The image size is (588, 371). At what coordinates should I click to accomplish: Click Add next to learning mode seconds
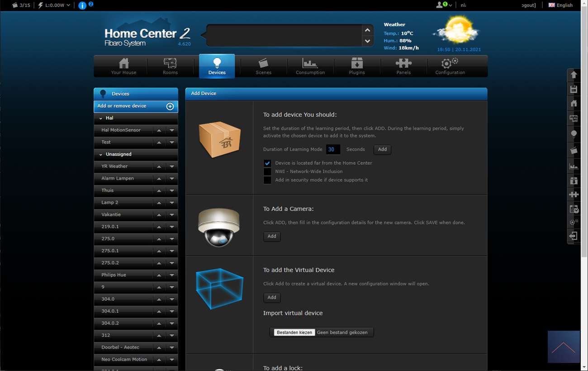click(x=382, y=149)
